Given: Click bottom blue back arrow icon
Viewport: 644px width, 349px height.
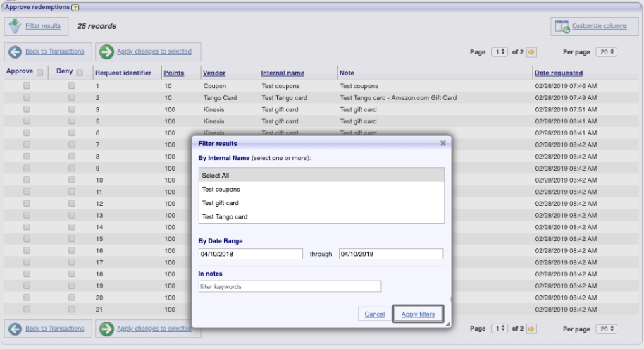Looking at the screenshot, I should coord(16,329).
